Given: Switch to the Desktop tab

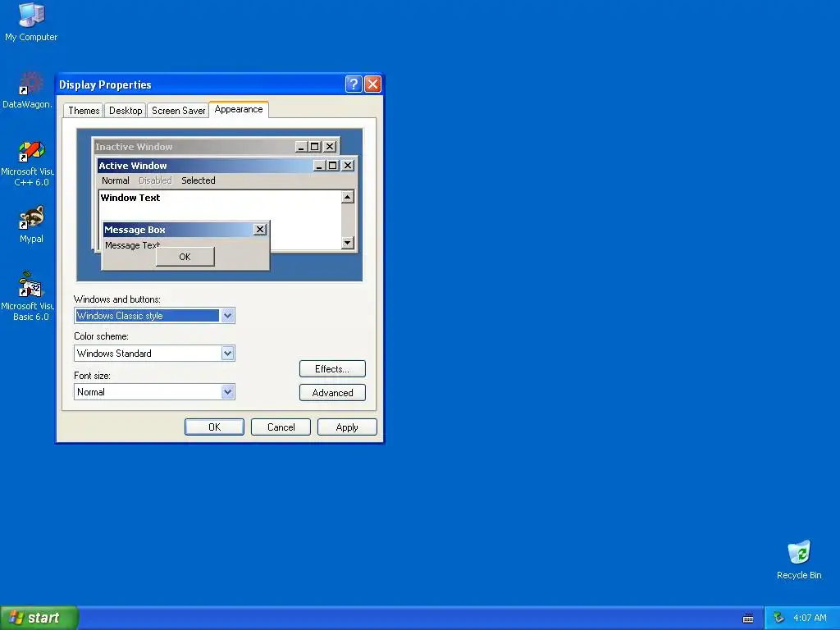Looking at the screenshot, I should tap(126, 111).
